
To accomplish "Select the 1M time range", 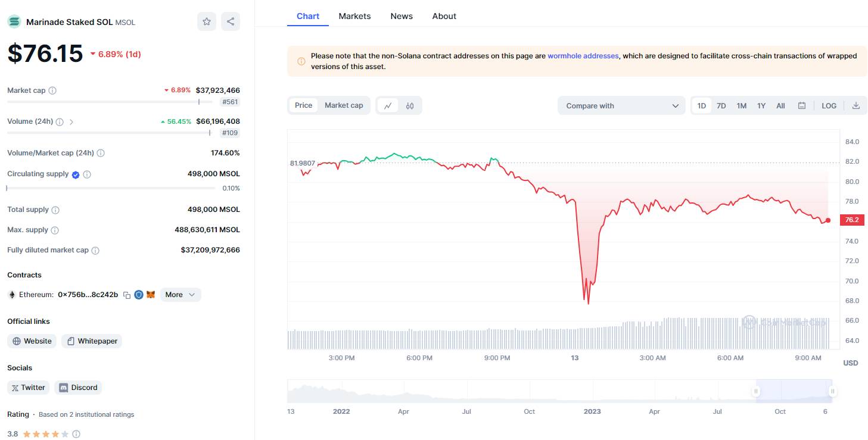I will pyautogui.click(x=742, y=106).
